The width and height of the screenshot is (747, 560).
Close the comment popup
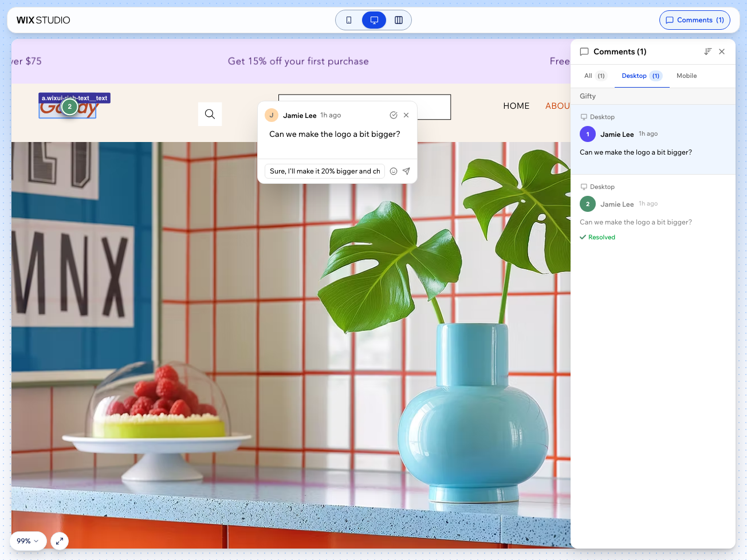click(406, 115)
